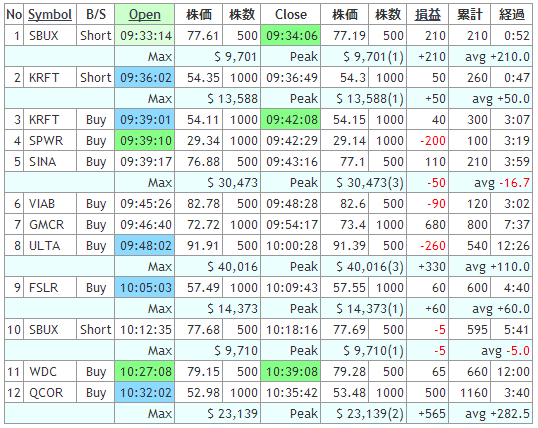This screenshot has height=428, width=538.
Task: Select the B/S column header
Action: pyautogui.click(x=95, y=15)
